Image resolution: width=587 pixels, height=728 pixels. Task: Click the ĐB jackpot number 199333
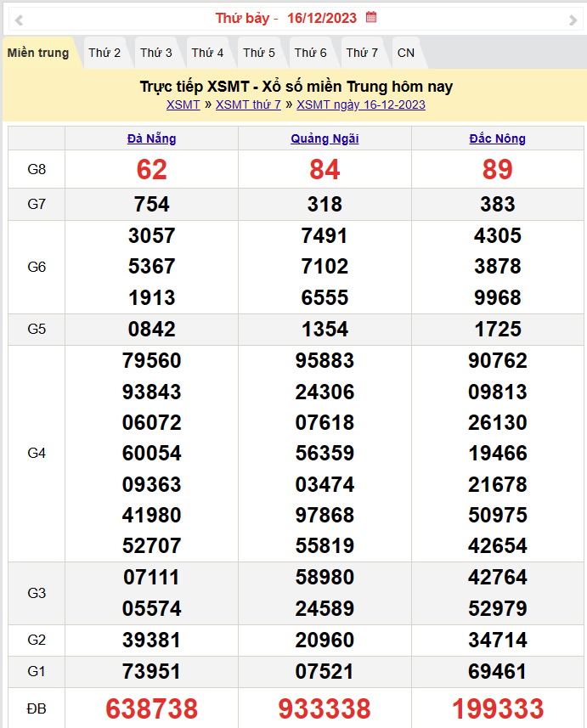tap(497, 709)
